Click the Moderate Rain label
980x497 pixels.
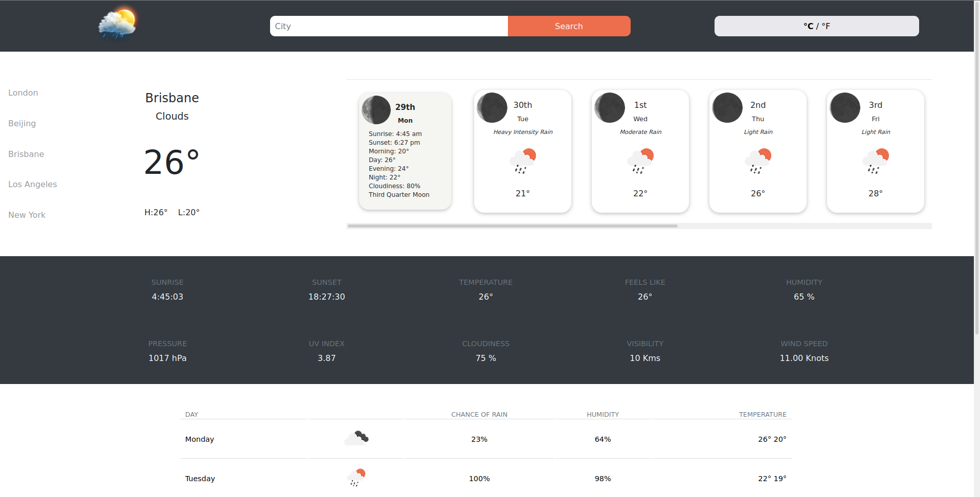tap(640, 132)
